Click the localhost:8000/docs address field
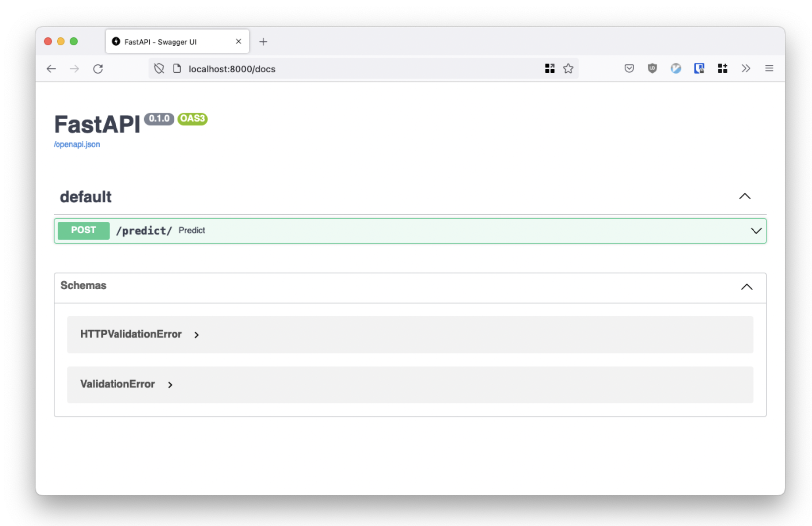This screenshot has width=812, height=526. tap(363, 69)
